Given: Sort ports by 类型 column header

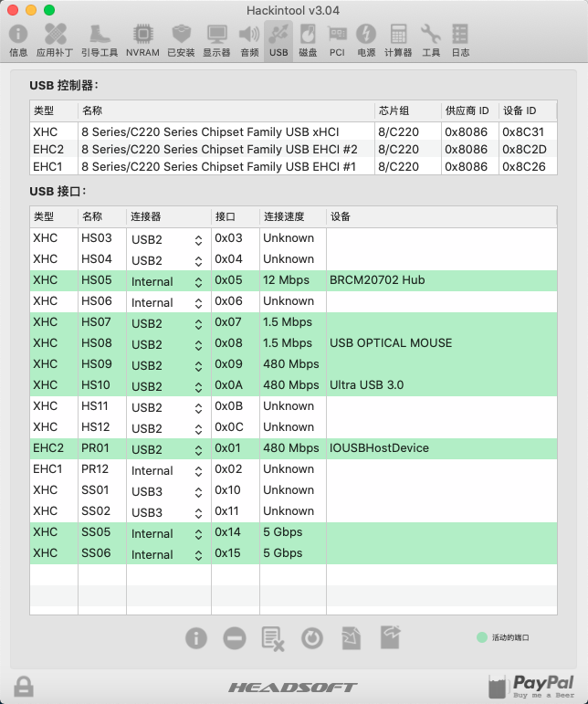Looking at the screenshot, I should tap(54, 216).
